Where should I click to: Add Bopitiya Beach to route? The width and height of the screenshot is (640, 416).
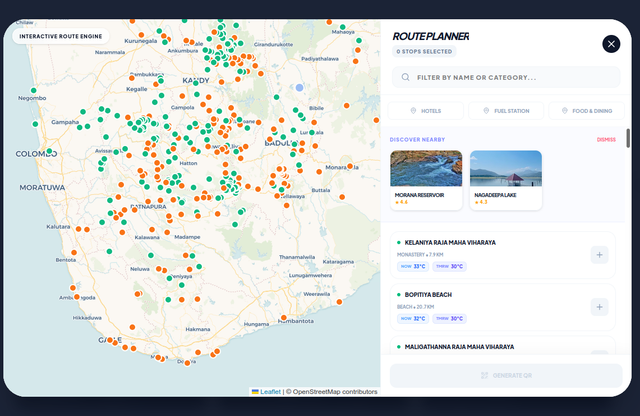[x=599, y=307]
